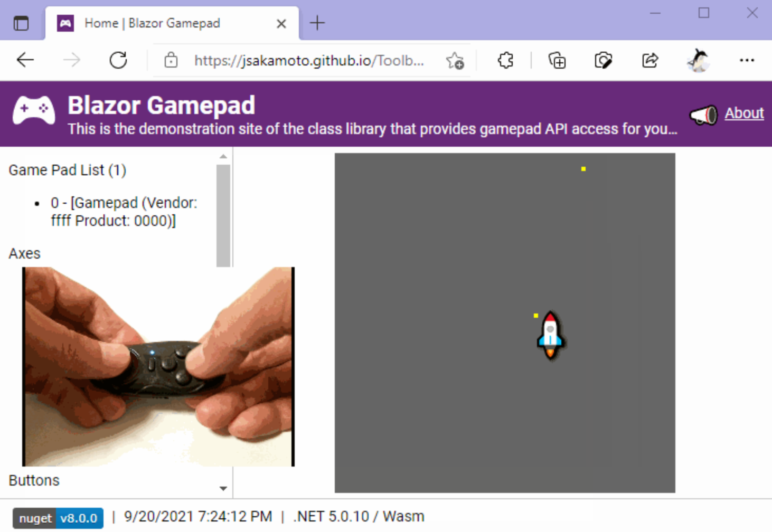Select the Home | Blazor Gamepad tab
This screenshot has width=772, height=532.
172,23
